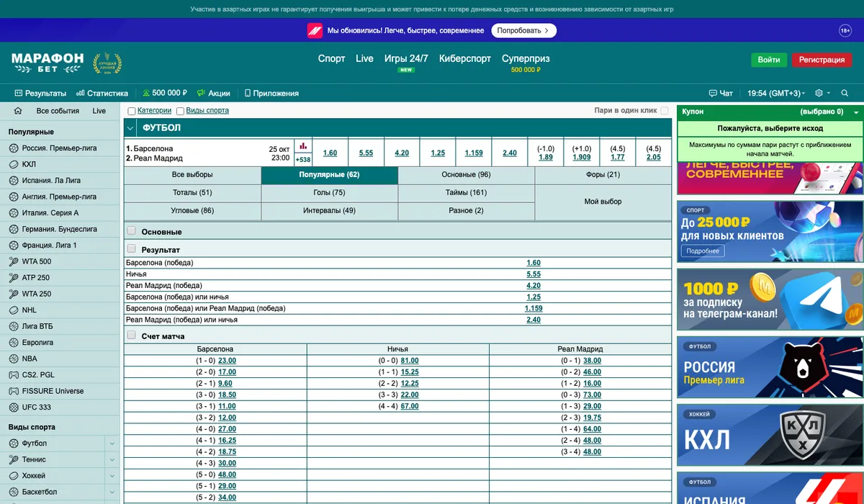864x504 pixels.
Task: Select the CS2. PGL gamepad icon
Action: [14, 375]
